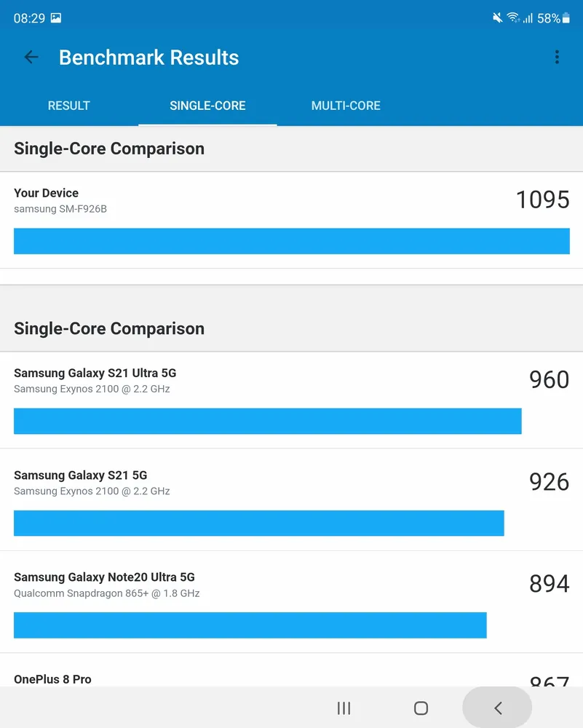The image size is (583, 728).
Task: Tap the Note20 Ultra 894 score bar
Action: (250, 625)
